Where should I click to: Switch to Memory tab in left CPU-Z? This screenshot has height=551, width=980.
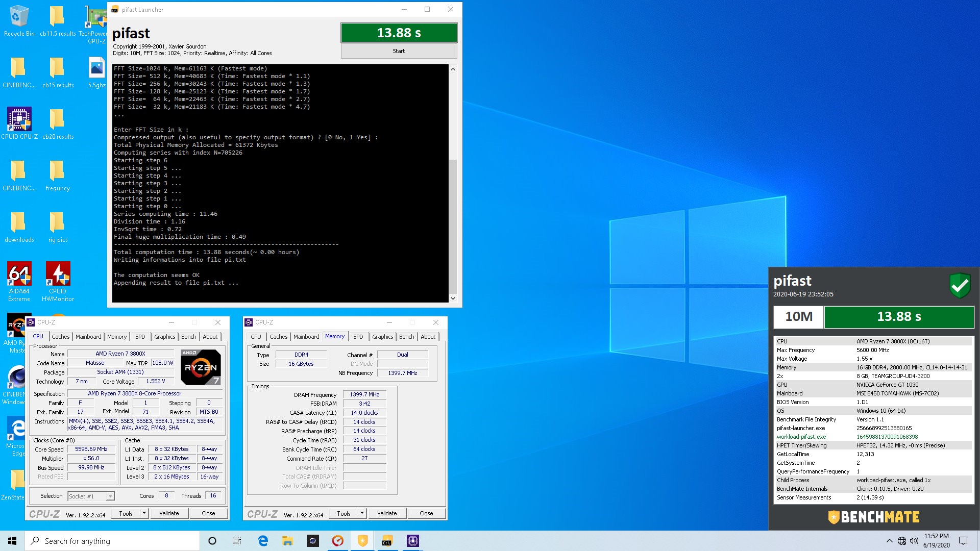[x=117, y=337]
